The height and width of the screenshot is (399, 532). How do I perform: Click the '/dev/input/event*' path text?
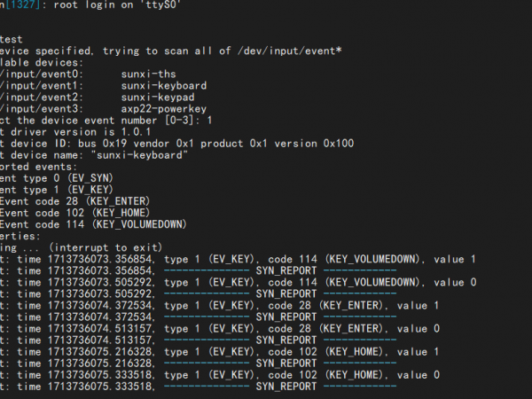(x=281, y=51)
